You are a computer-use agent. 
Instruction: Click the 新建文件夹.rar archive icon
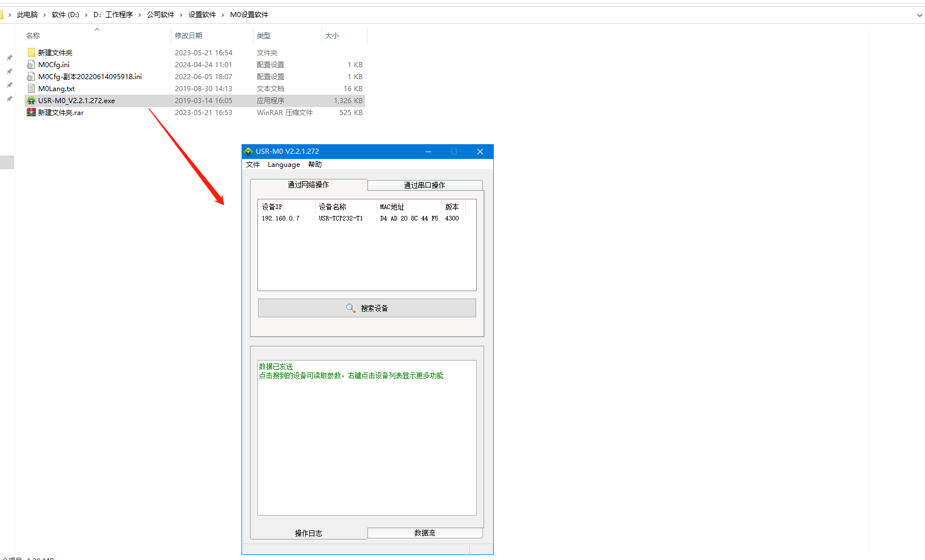coord(31,113)
